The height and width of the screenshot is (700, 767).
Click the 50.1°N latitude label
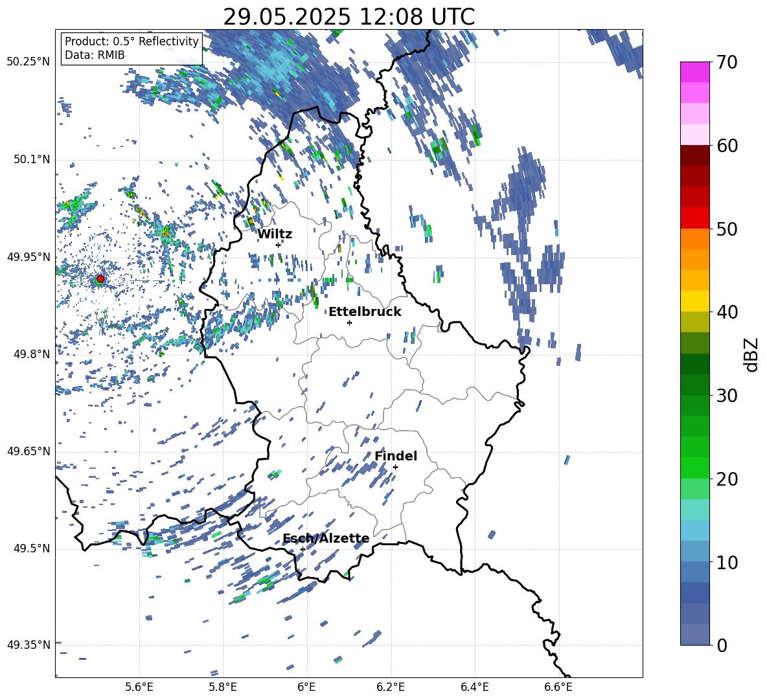(x=32, y=159)
